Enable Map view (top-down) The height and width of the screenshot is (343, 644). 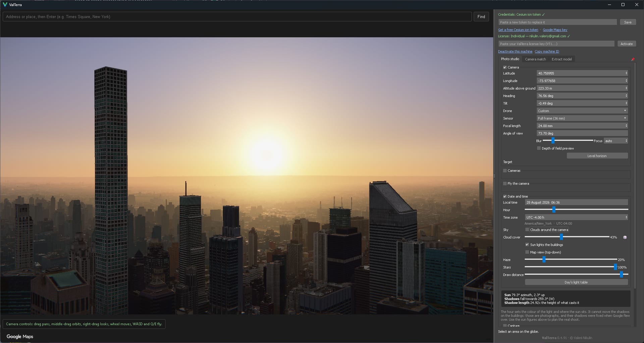click(527, 252)
